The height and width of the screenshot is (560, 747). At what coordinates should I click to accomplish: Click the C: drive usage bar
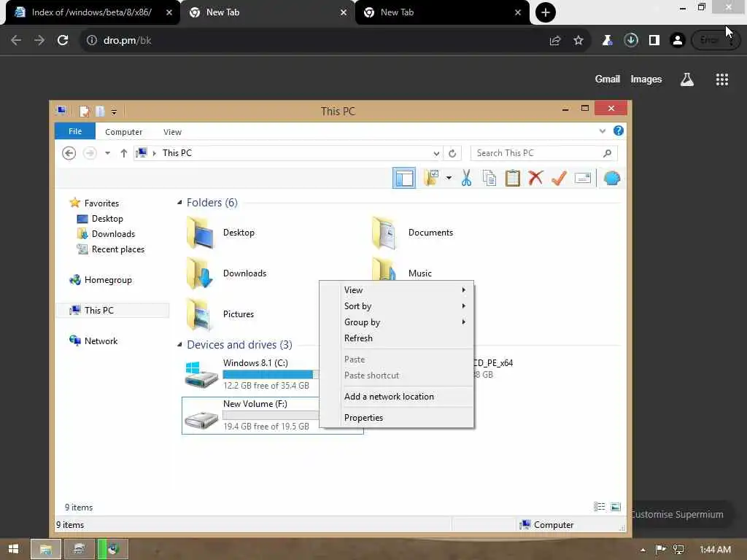270,374
